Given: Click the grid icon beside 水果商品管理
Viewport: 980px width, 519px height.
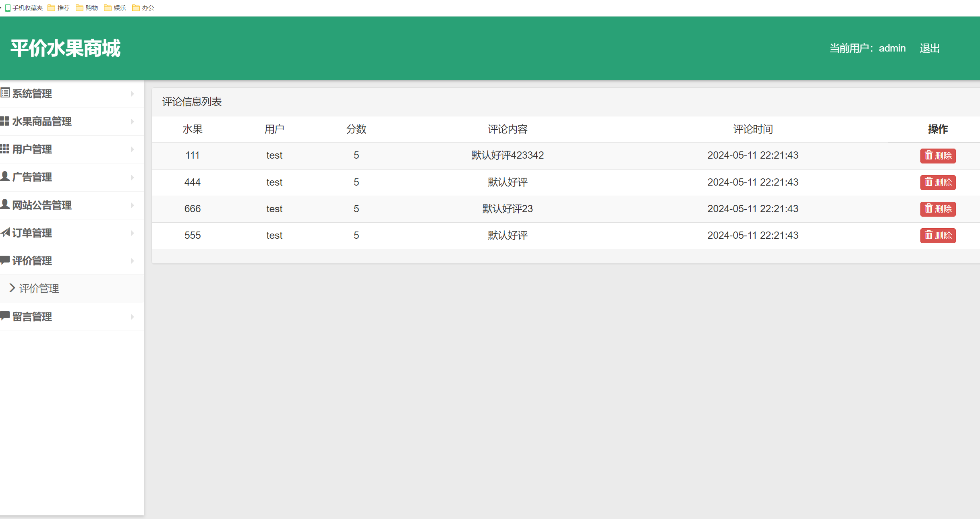Looking at the screenshot, I should pyautogui.click(x=5, y=121).
